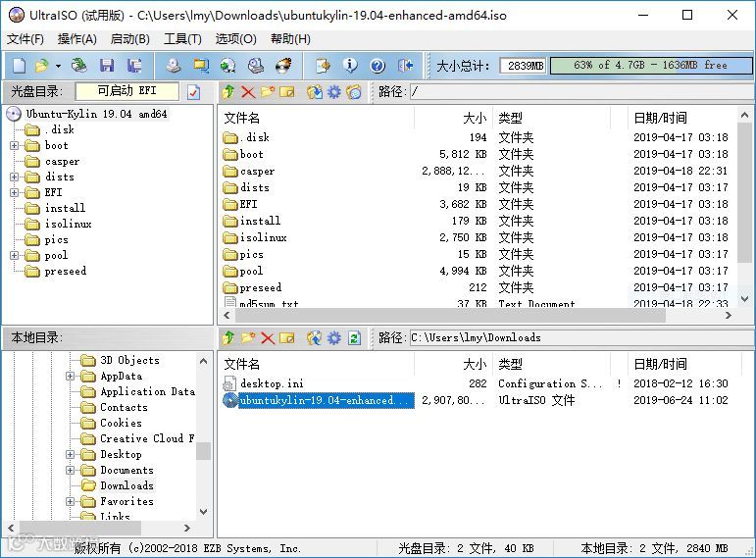Image resolution: width=756 pixels, height=558 pixels.
Task: Sort disc files by 日期/时间 column header
Action: point(682,118)
